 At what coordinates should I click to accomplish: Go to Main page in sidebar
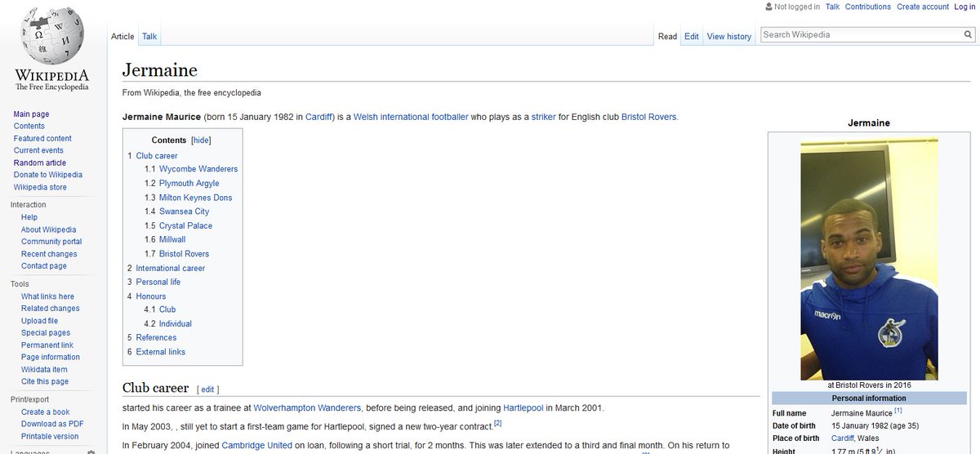[31, 114]
